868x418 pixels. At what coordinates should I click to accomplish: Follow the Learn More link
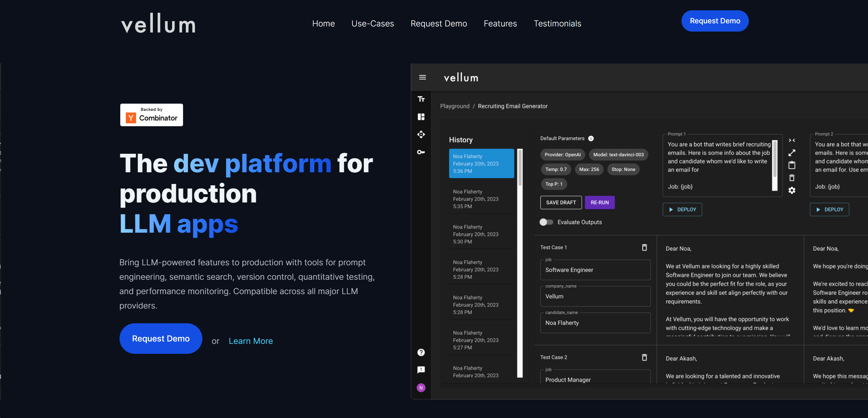[x=251, y=341]
